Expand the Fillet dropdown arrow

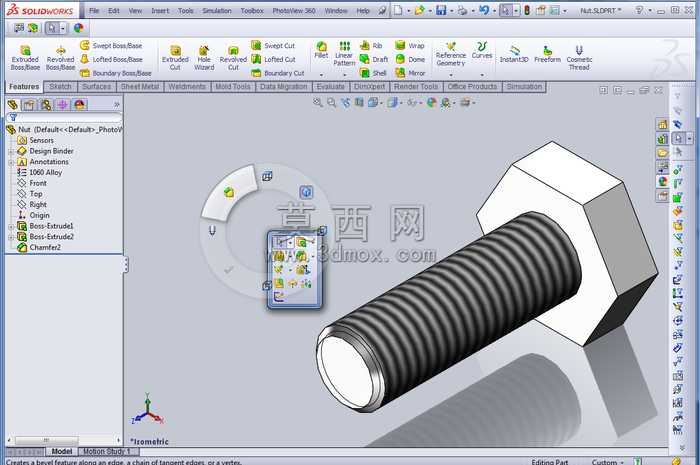tap(321, 75)
